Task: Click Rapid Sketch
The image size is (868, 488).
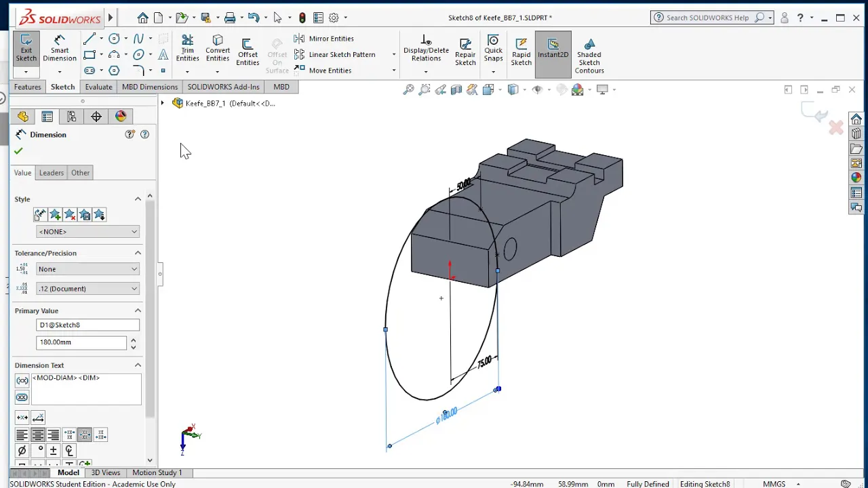Action: (x=521, y=51)
